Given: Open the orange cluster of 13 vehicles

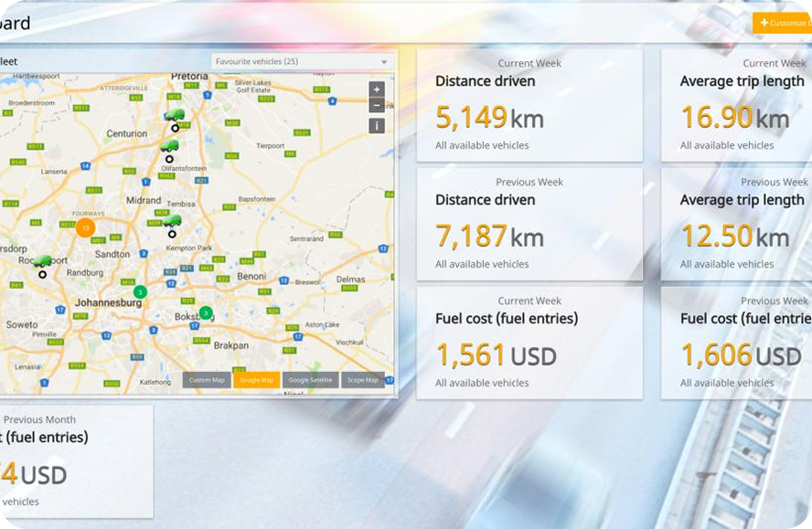Looking at the screenshot, I should (85, 227).
